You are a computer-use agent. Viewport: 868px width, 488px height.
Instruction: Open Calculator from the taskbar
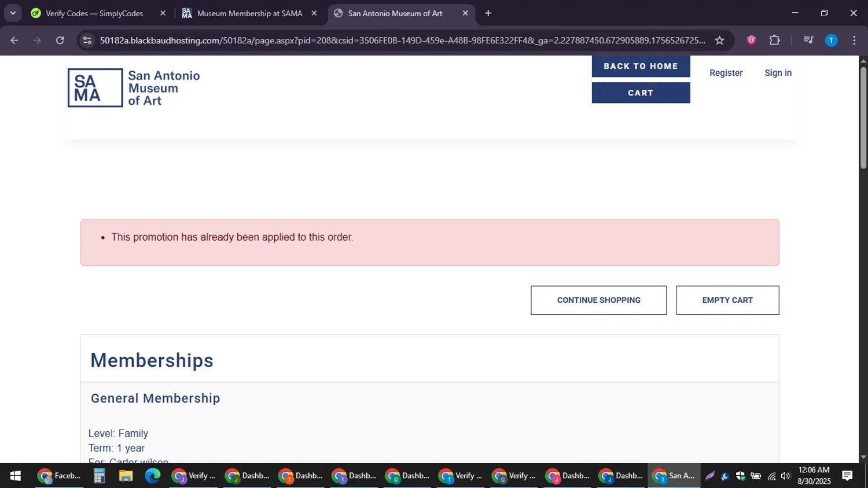(x=99, y=476)
